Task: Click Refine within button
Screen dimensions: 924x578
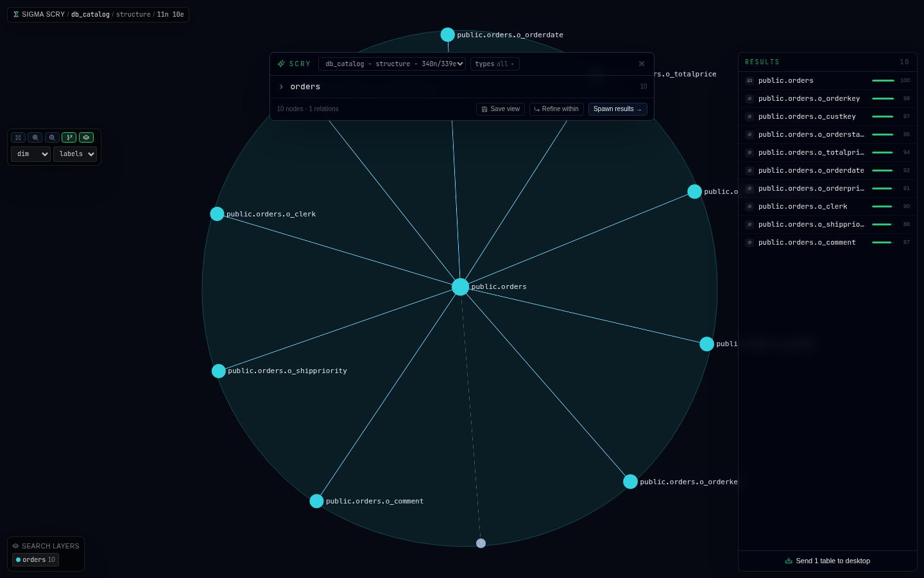Action: pyautogui.click(x=556, y=109)
